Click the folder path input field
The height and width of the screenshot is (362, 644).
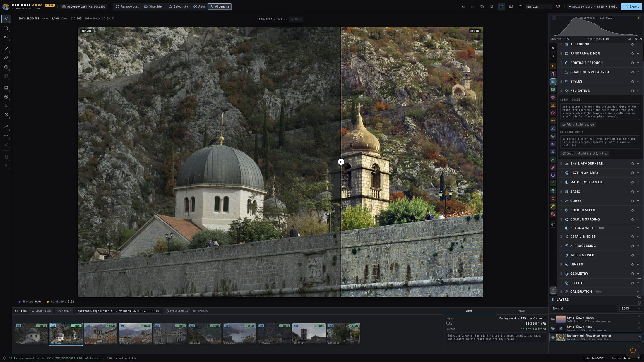click(118, 311)
